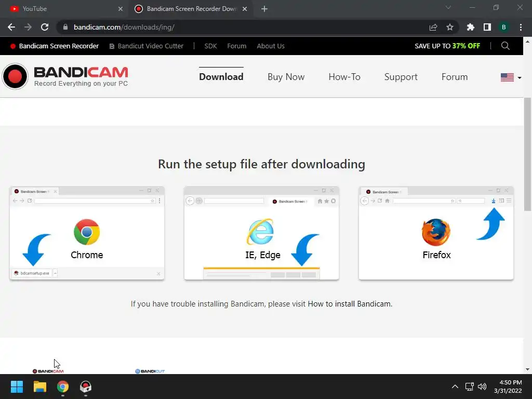
Task: Click the browser forward arrow
Action: [28, 27]
